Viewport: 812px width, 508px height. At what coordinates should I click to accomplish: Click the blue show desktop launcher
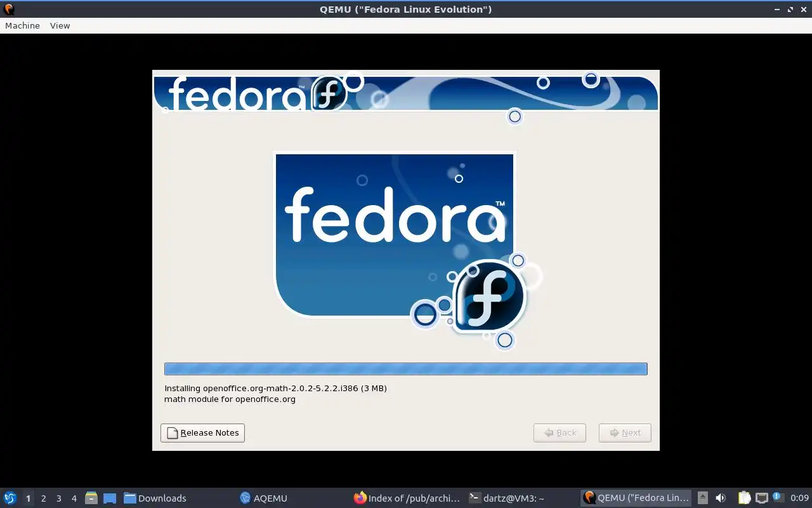point(110,498)
